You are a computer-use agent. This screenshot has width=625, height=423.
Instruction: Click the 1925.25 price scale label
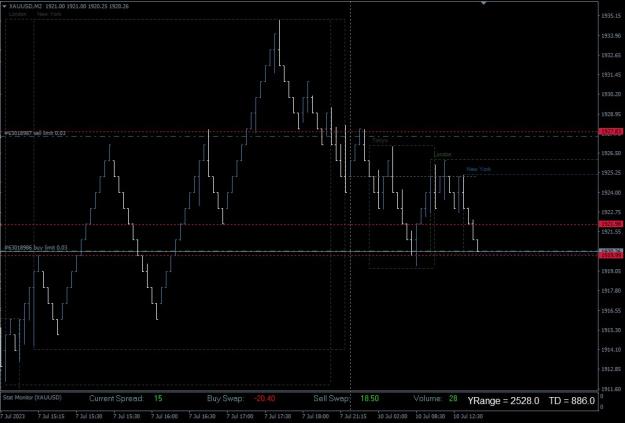(x=611, y=173)
